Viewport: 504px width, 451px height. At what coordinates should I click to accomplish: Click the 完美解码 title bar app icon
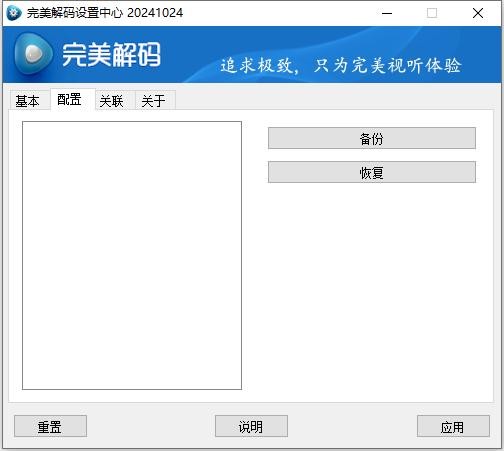coord(14,13)
